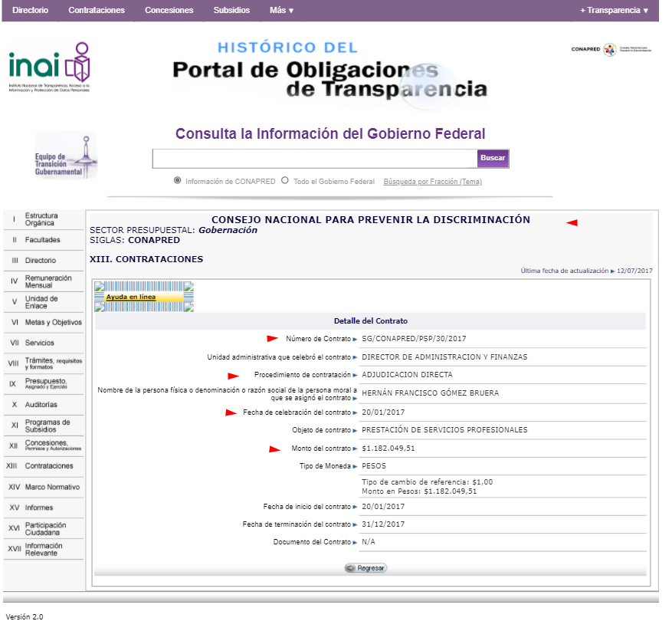Click contract number SG/CONAPRED/PSP/30/2017
This screenshot has width=672, height=631.
(414, 338)
